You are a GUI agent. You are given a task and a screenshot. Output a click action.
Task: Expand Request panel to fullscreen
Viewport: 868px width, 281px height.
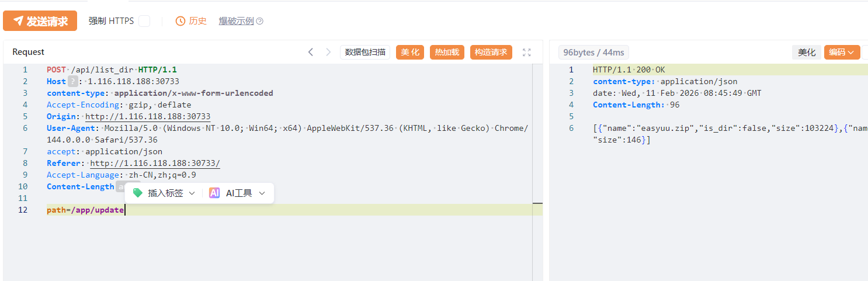(x=526, y=52)
